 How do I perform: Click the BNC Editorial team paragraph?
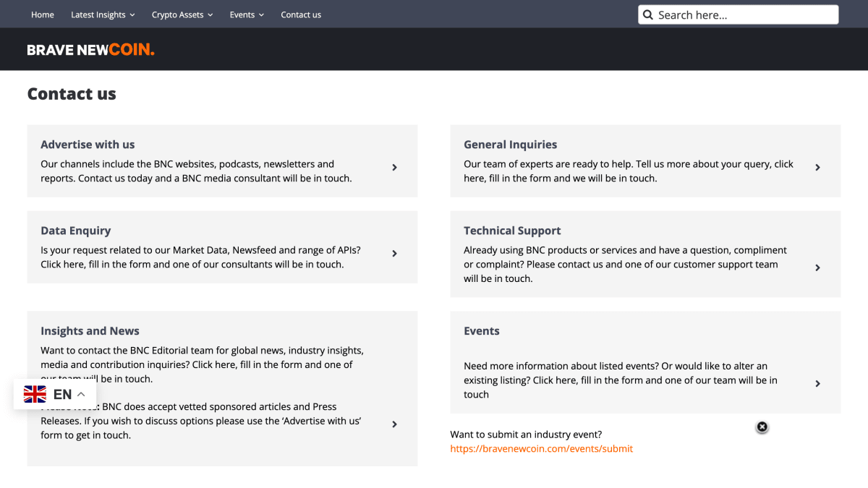click(202, 364)
